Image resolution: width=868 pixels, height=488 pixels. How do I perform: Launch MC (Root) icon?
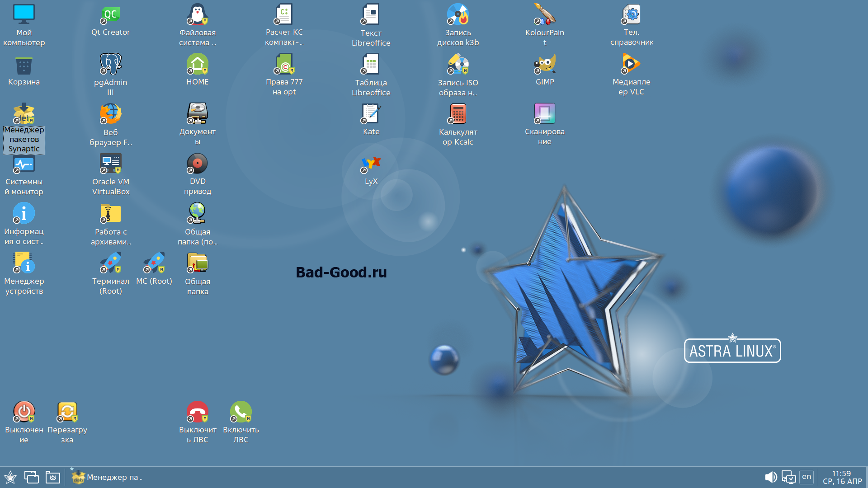pyautogui.click(x=154, y=263)
